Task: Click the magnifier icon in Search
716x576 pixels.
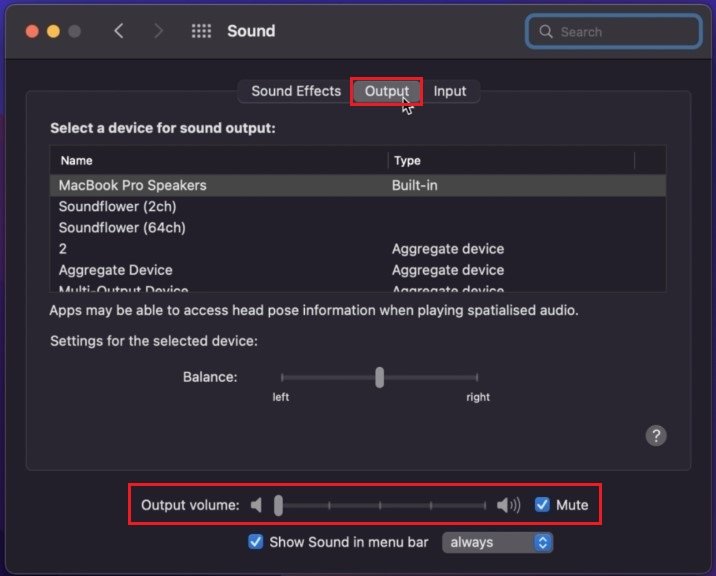Action: point(546,31)
